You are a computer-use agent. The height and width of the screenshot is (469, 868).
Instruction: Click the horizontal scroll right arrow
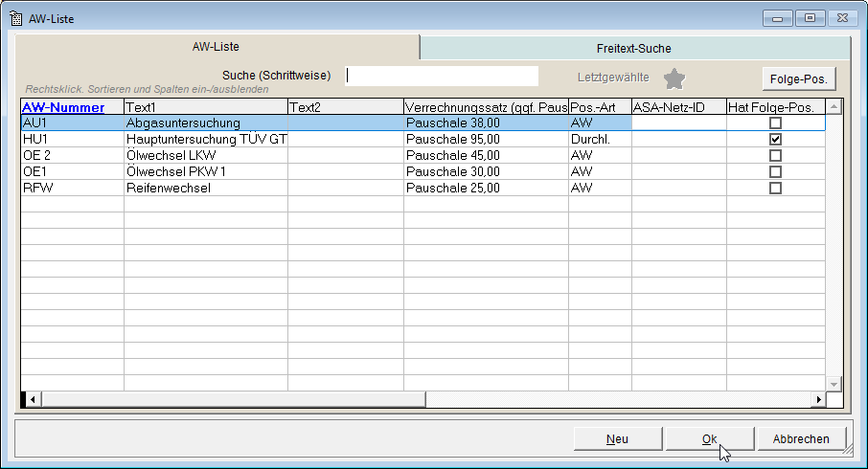click(x=818, y=399)
